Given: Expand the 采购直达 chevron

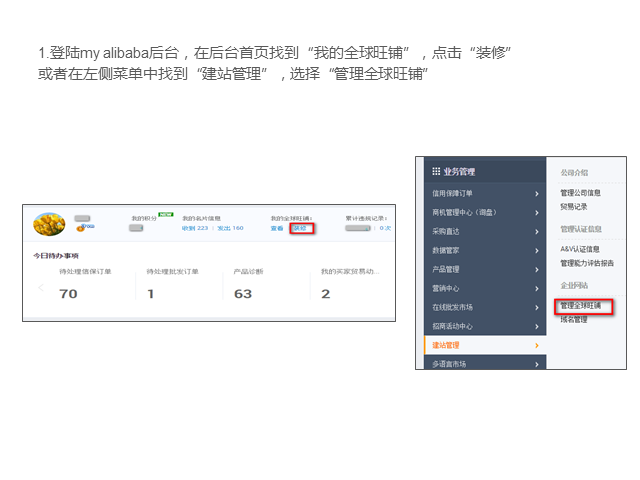Looking at the screenshot, I should (537, 232).
